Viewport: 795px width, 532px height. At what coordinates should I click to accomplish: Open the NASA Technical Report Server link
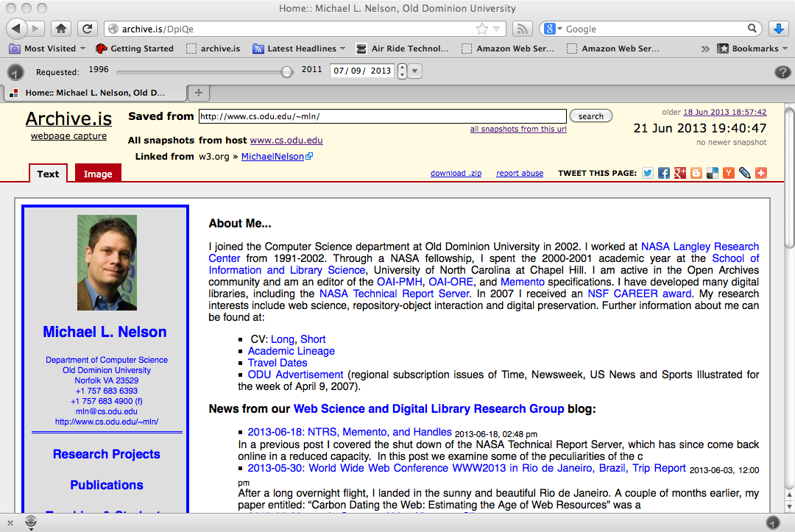tap(395, 294)
